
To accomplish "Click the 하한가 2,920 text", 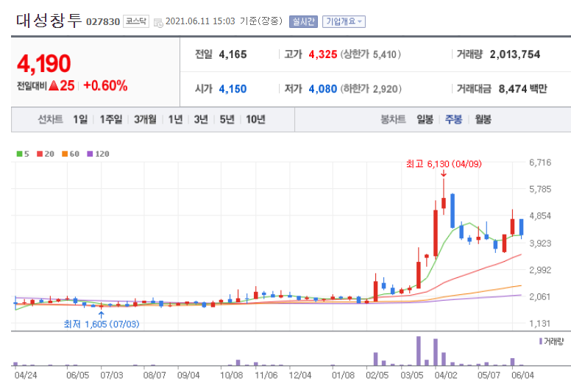I will pyautogui.click(x=371, y=89).
